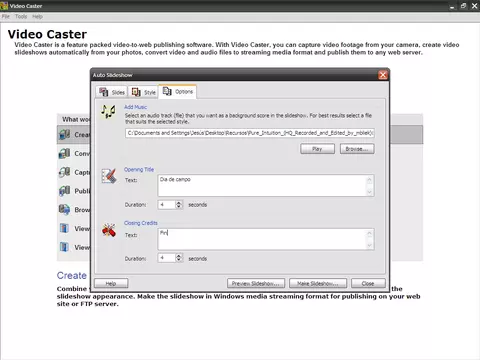Click the Publish task icon in sidebar
480x360 pixels.
click(x=64, y=191)
